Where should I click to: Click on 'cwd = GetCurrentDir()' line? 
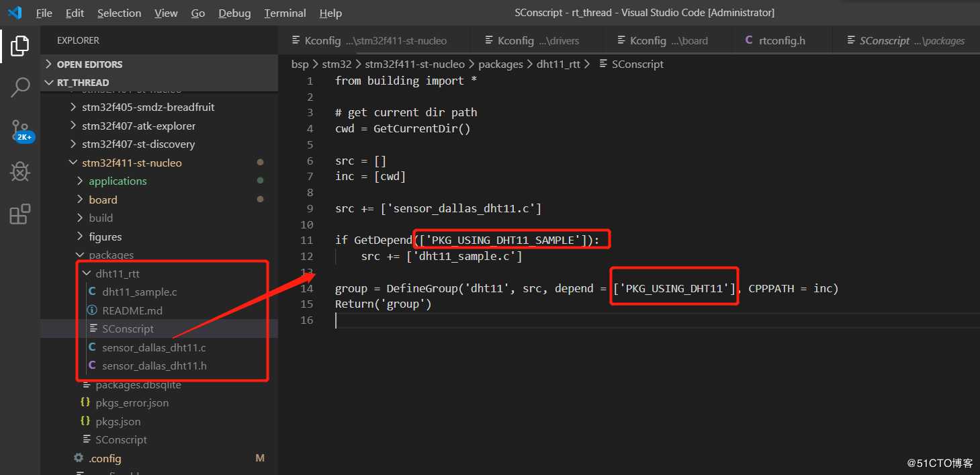click(x=402, y=129)
